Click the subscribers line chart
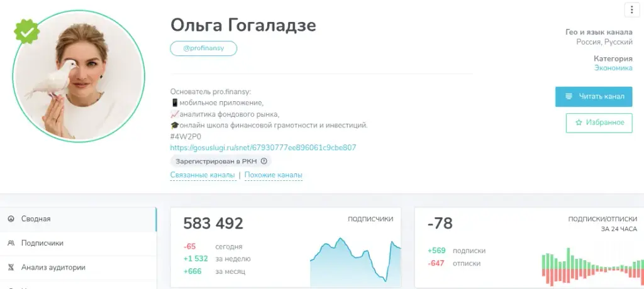 (355, 262)
